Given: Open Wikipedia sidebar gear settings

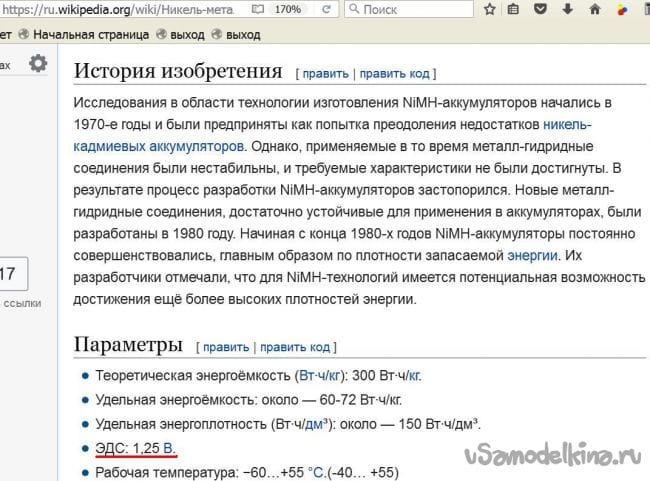Looking at the screenshot, I should tap(37, 64).
